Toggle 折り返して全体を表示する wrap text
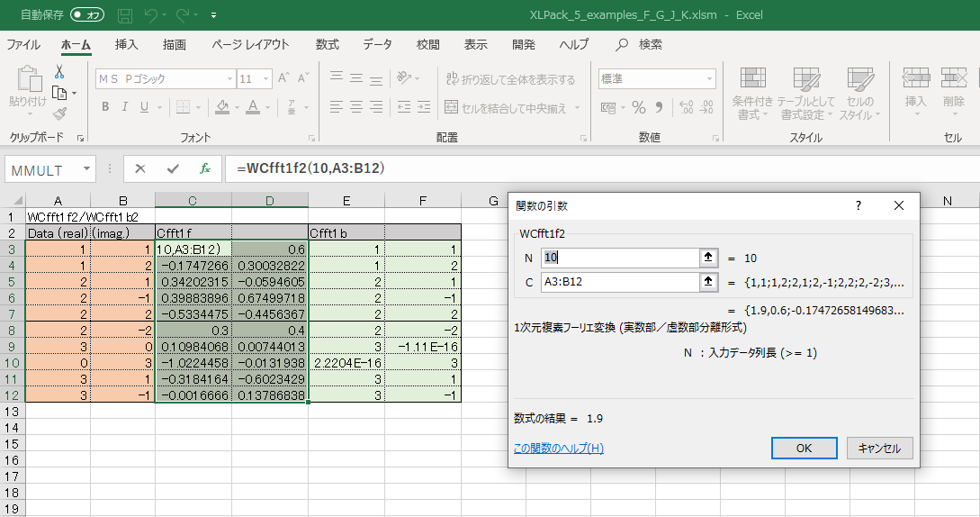 click(x=510, y=79)
